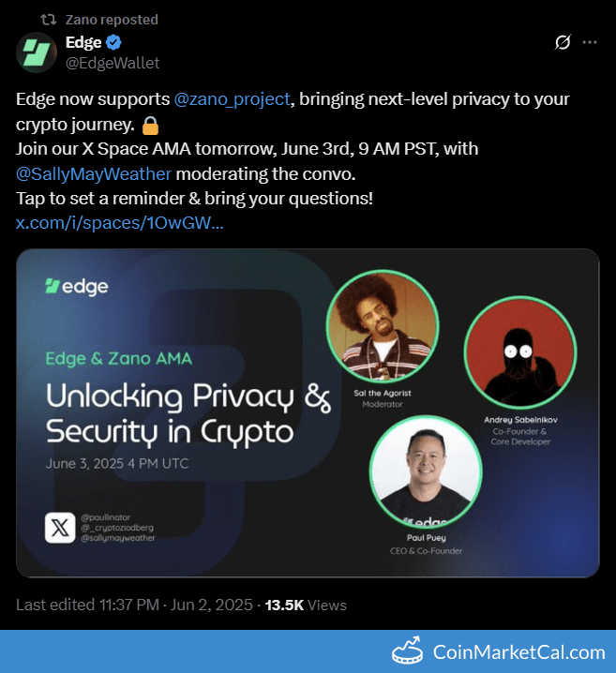Click the Grok icon on the post

pyautogui.click(x=563, y=43)
